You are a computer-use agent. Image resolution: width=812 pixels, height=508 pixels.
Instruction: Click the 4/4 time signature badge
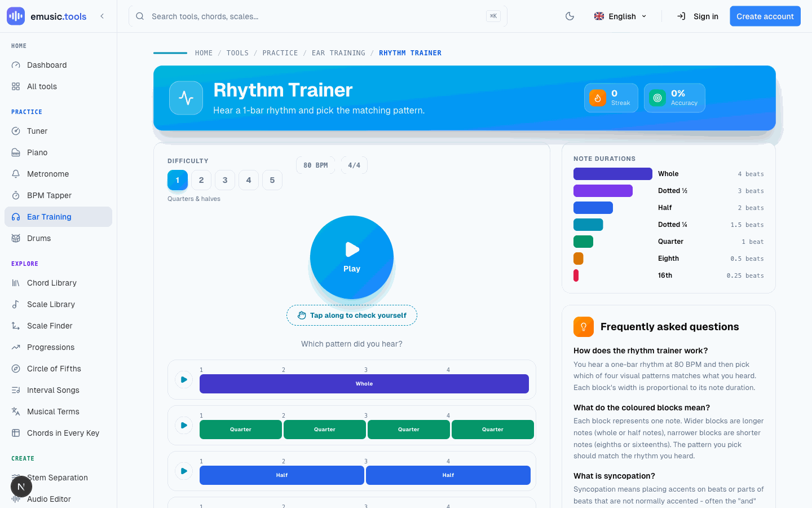354,165
